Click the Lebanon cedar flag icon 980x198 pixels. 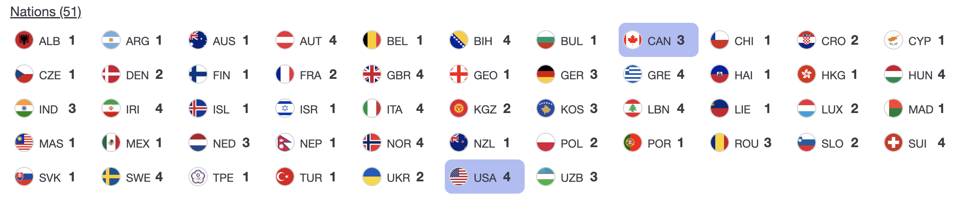click(x=633, y=109)
